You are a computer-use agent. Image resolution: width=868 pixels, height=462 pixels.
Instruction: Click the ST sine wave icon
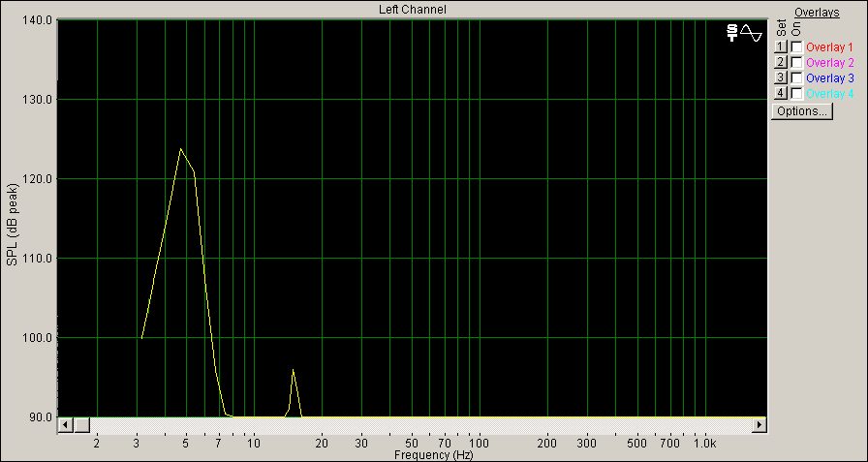pyautogui.click(x=744, y=33)
